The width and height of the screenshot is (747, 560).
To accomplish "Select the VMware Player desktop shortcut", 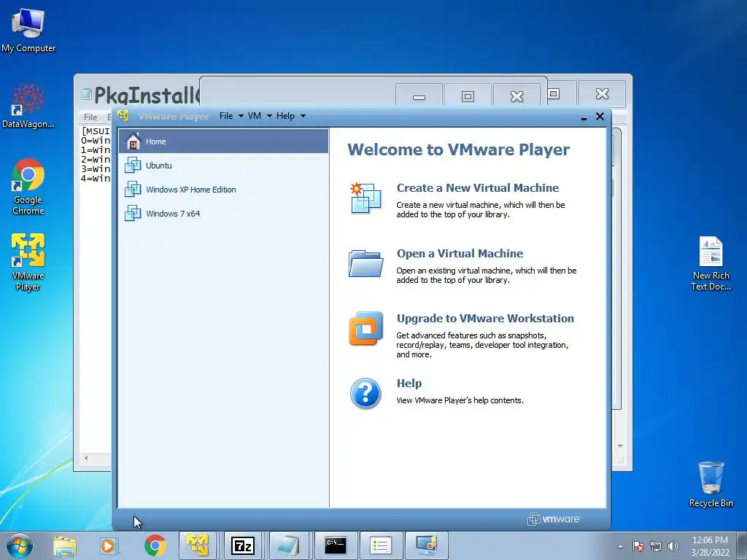I will (x=28, y=262).
